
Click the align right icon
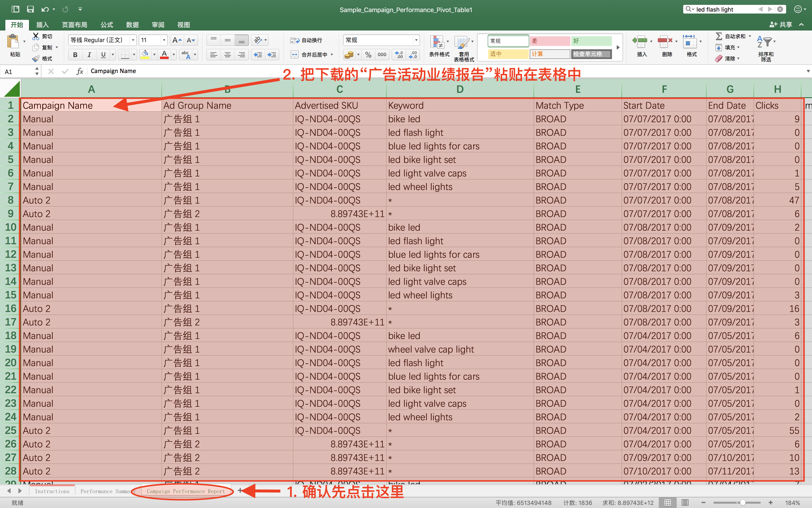pos(242,55)
